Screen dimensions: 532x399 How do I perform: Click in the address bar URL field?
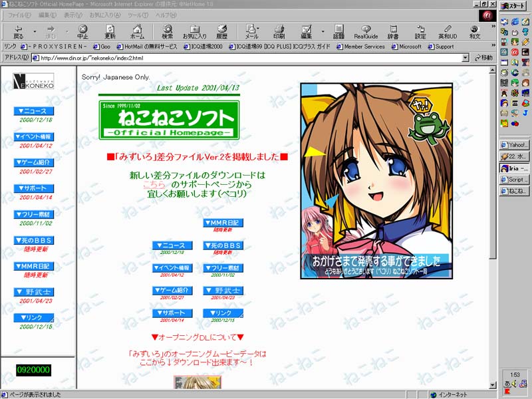point(251,58)
